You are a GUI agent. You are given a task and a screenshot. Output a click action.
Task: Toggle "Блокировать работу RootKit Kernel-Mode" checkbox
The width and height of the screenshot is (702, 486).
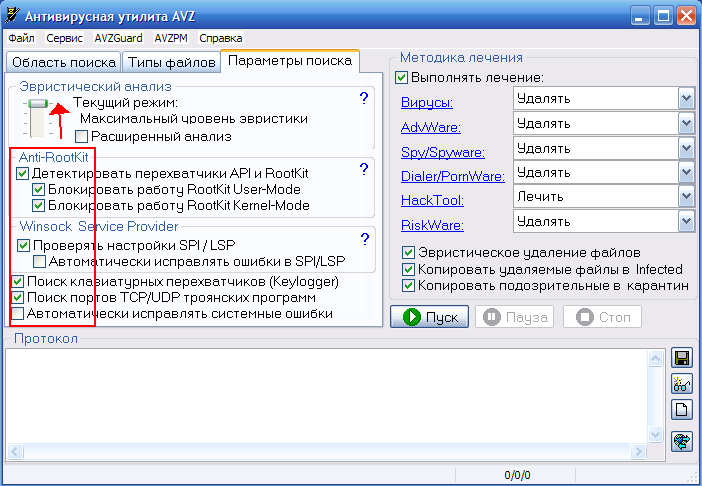point(39,205)
